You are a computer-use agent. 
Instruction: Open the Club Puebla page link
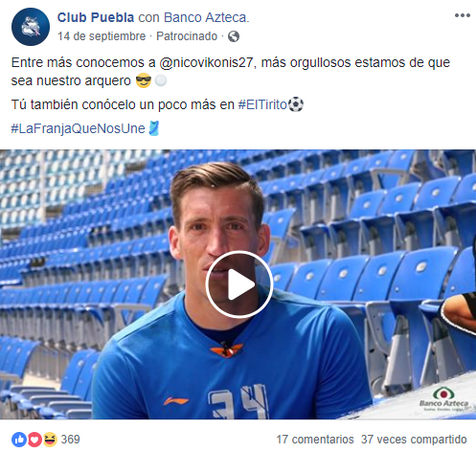click(96, 17)
